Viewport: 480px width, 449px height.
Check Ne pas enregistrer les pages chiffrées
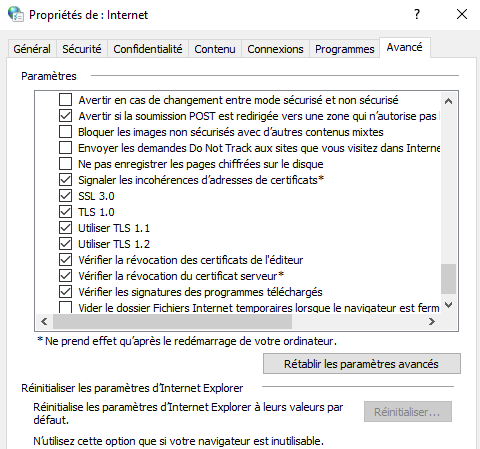pos(65,164)
